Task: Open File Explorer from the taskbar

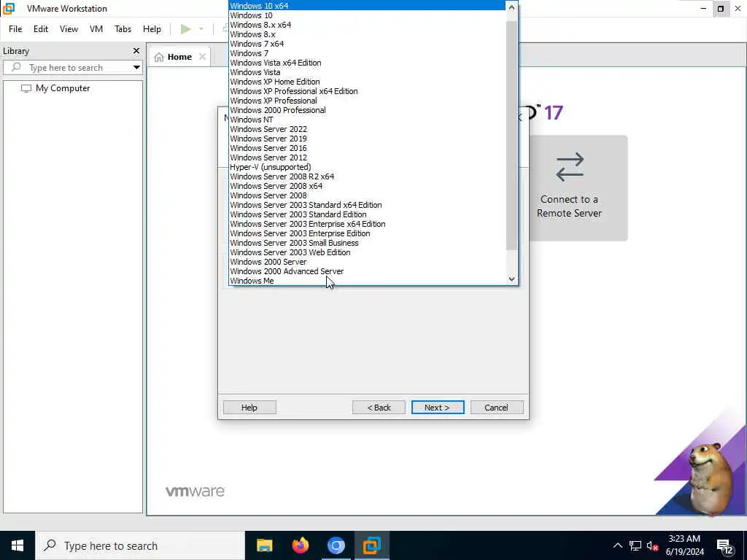Action: [x=264, y=545]
